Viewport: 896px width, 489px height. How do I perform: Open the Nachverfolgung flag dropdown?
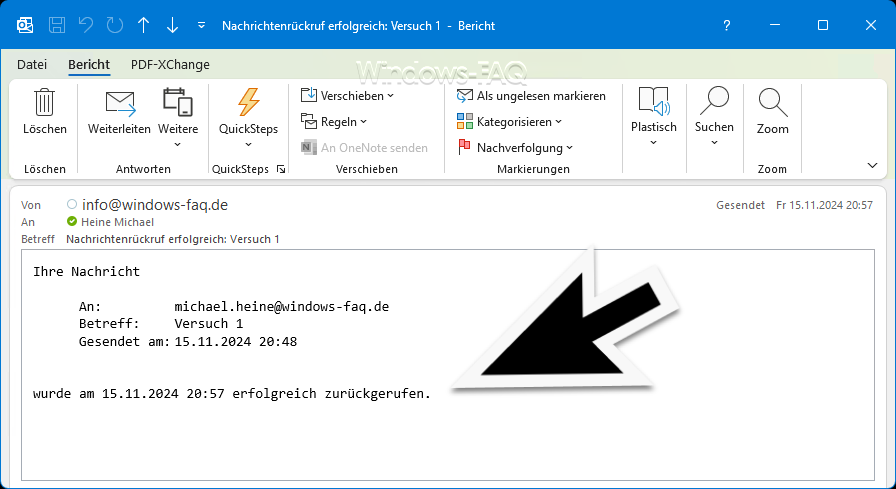[515, 147]
